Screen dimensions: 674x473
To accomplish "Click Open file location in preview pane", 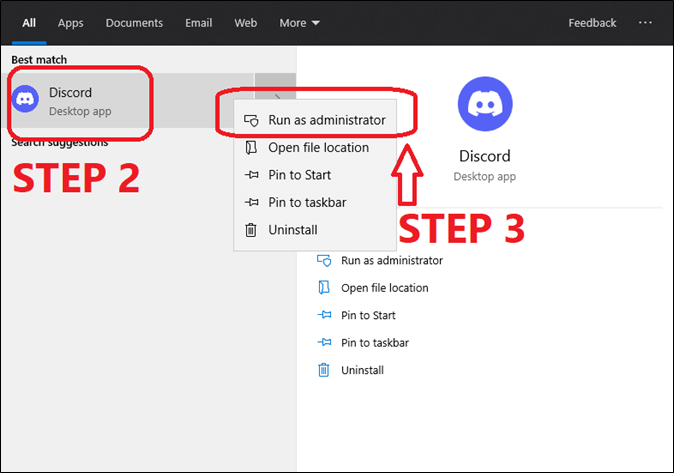I will click(x=385, y=288).
